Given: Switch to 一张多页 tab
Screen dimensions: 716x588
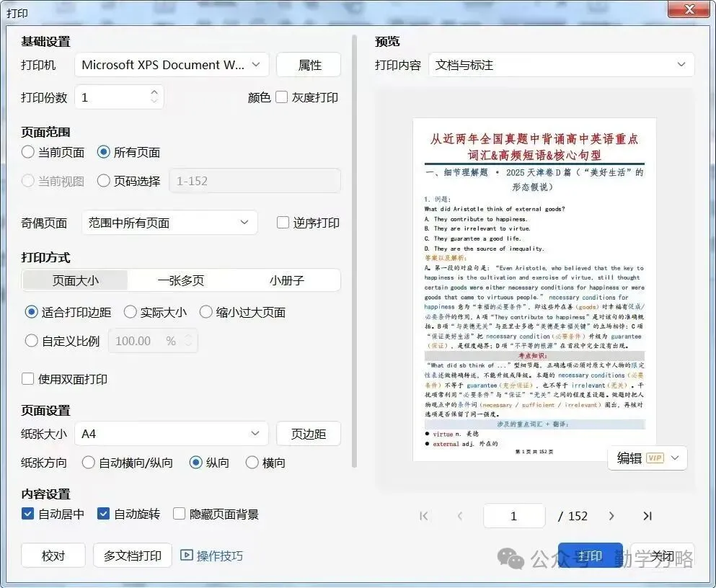Looking at the screenshot, I should point(181,280).
